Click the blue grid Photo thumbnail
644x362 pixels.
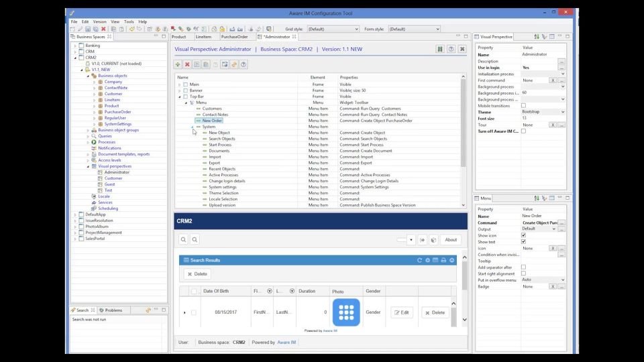coord(346,312)
